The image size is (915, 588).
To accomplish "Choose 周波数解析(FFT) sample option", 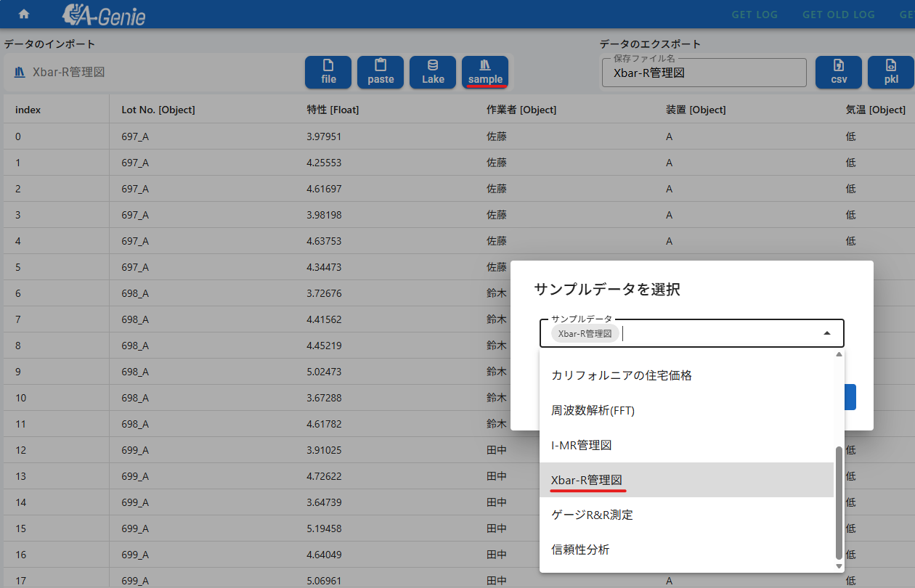I will click(x=593, y=410).
